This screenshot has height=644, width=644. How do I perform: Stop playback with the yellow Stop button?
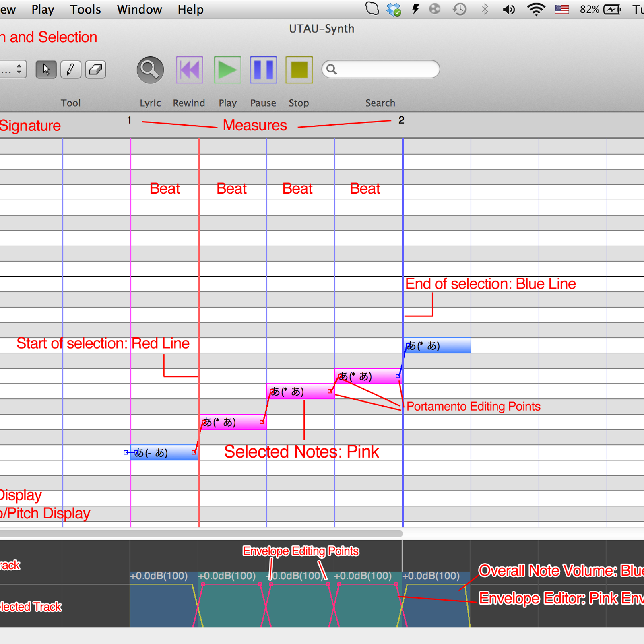[299, 70]
